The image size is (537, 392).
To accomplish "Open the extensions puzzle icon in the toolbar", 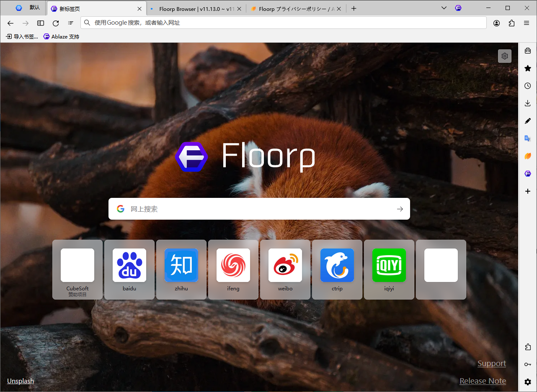I will tap(511, 23).
